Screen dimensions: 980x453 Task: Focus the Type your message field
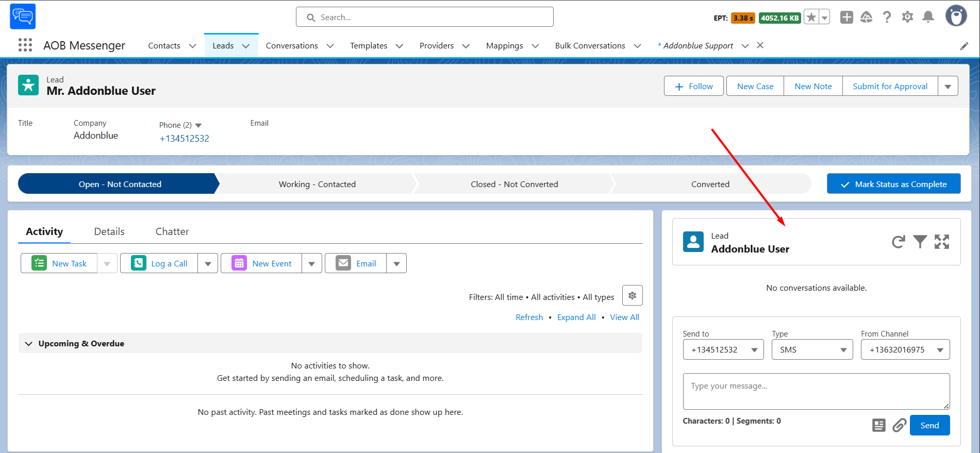(816, 391)
